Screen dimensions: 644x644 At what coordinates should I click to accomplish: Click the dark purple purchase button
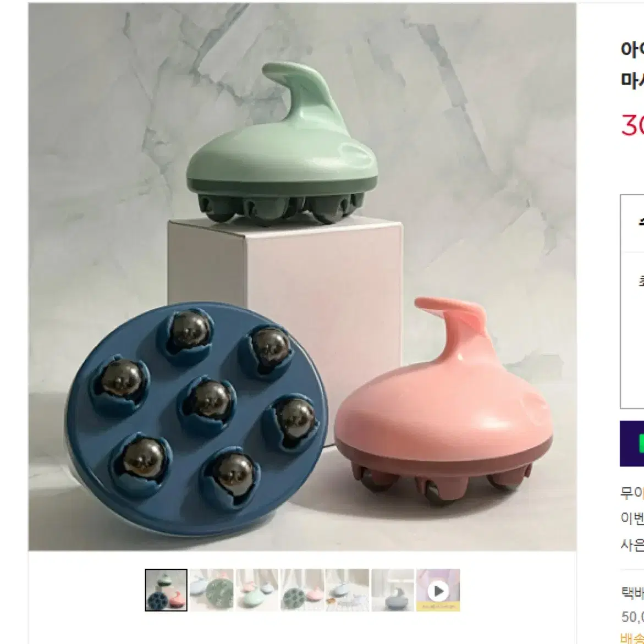632,443
